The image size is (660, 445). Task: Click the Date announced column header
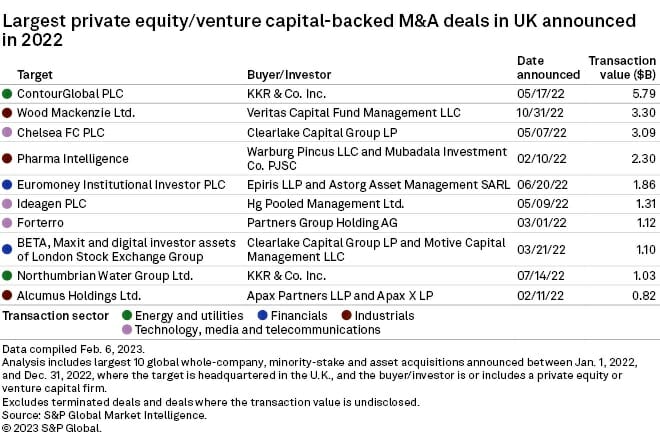click(548, 67)
